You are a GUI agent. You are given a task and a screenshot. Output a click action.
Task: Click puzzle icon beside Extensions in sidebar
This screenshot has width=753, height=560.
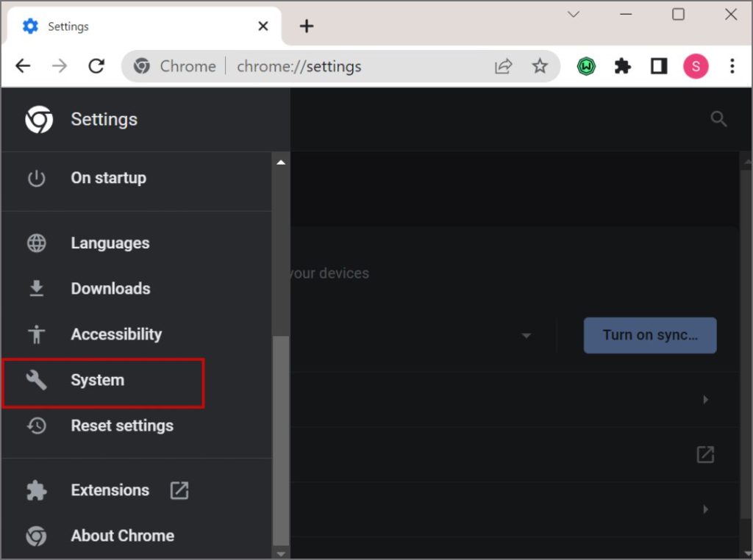(37, 490)
